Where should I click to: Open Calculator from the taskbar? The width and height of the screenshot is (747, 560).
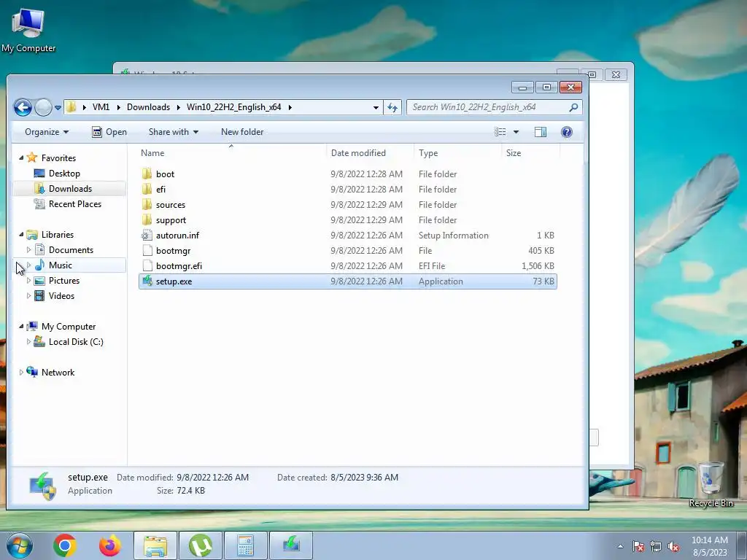(246, 545)
